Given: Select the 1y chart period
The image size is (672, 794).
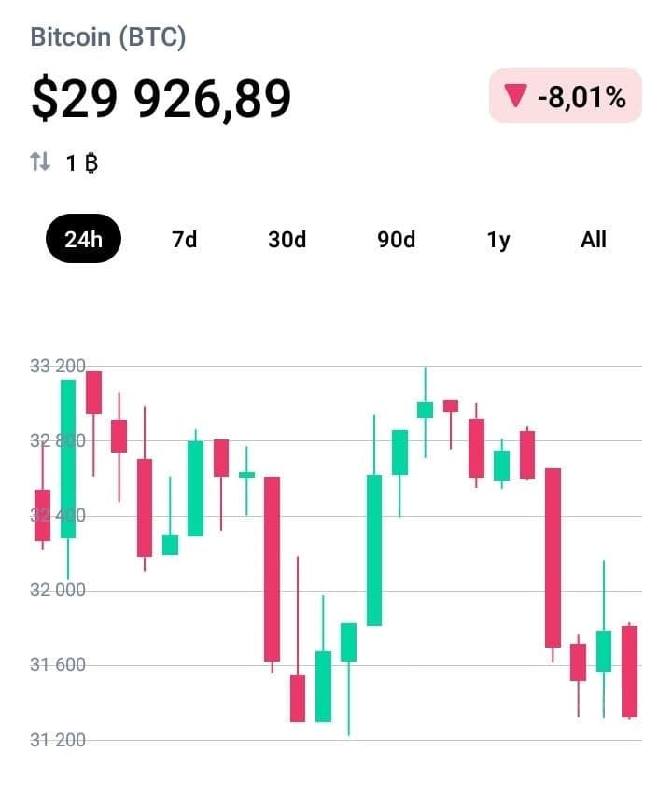Looking at the screenshot, I should [498, 240].
